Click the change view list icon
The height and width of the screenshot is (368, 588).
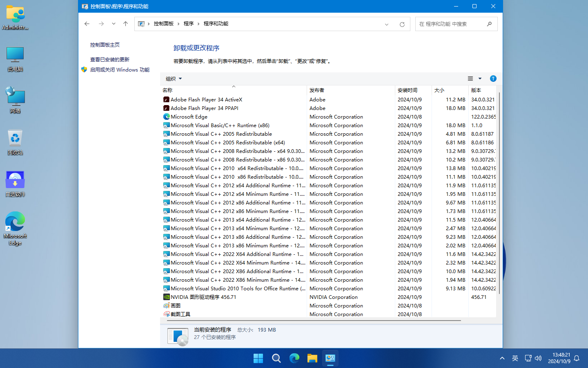coord(470,79)
